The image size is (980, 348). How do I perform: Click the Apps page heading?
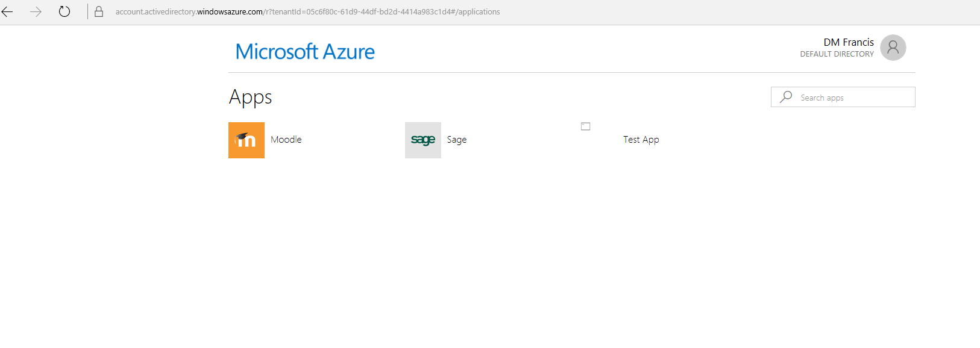251,98
